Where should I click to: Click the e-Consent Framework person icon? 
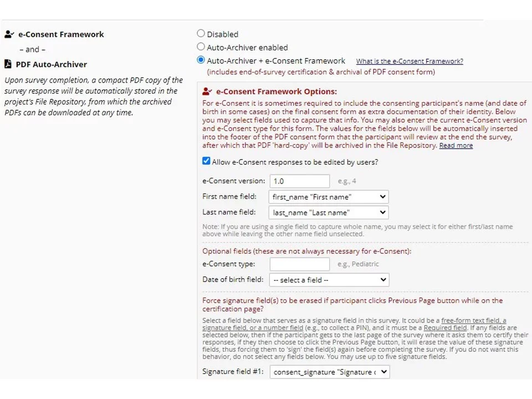pos(9,34)
